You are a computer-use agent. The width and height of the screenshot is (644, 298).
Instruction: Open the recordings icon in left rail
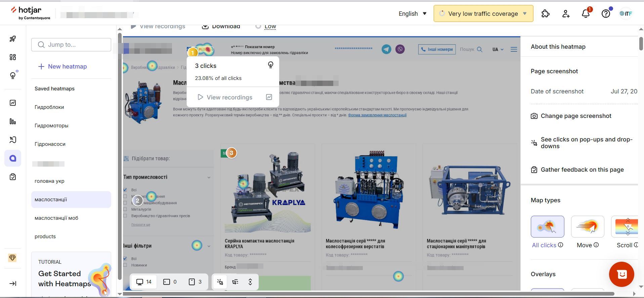[x=13, y=140]
